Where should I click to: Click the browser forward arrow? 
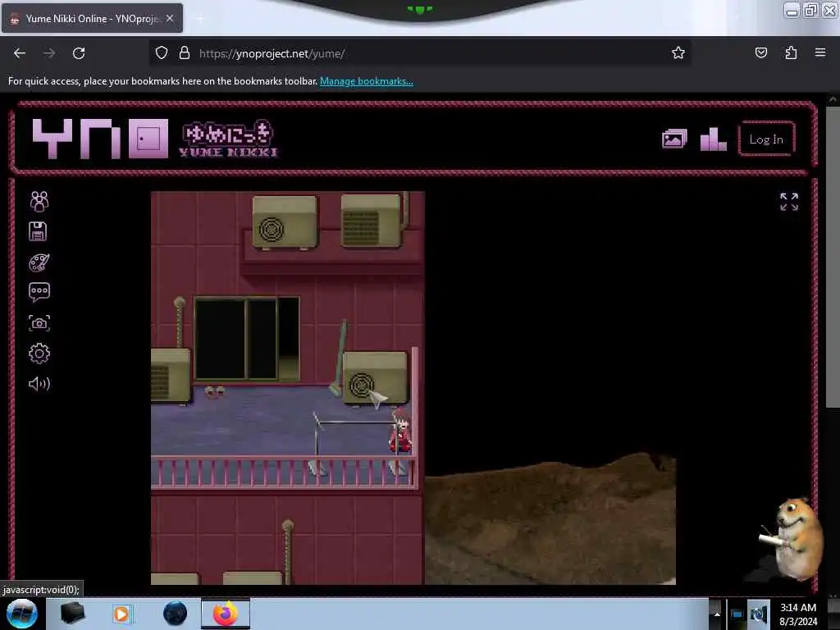49,53
